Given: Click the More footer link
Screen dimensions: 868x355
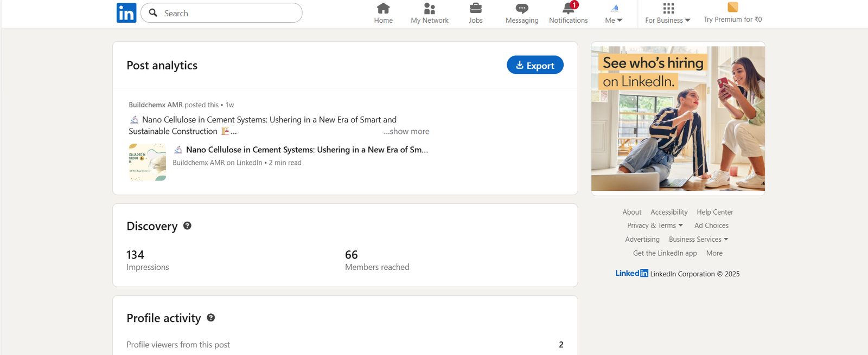Looking at the screenshot, I should [714, 253].
